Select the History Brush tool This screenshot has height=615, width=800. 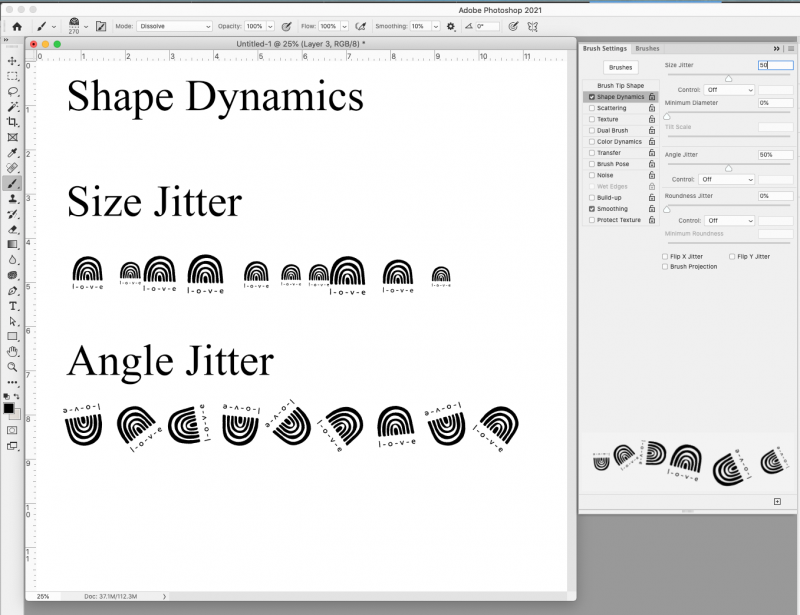(x=12, y=214)
